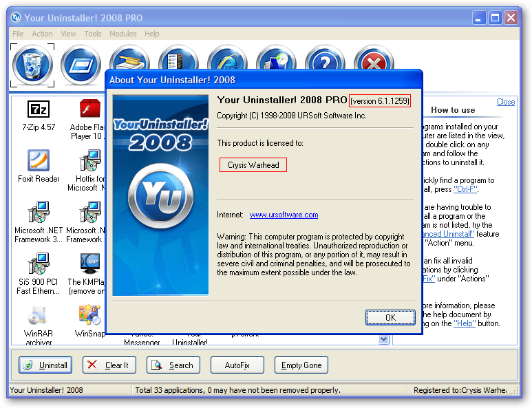532x408 pixels.
Task: Select The KMPlayer program icon
Action: click(x=90, y=264)
